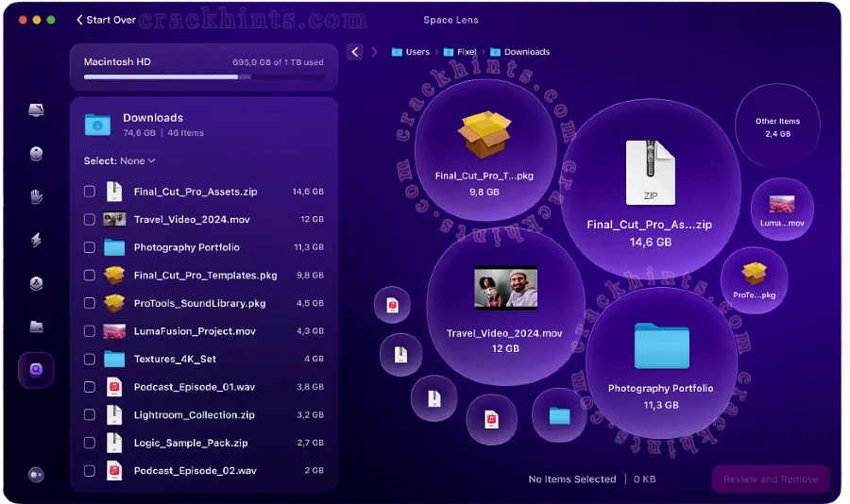Click the "Textures_4K_Set" folder name
This screenshot has width=850, height=504.
pos(175,359)
